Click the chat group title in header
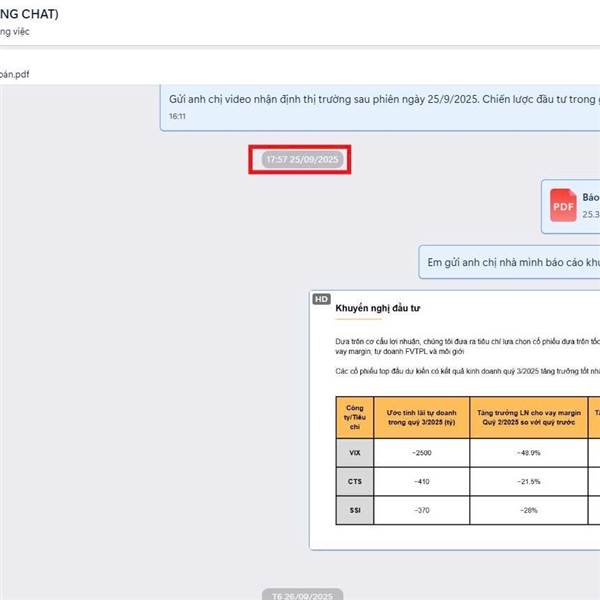 [30, 14]
